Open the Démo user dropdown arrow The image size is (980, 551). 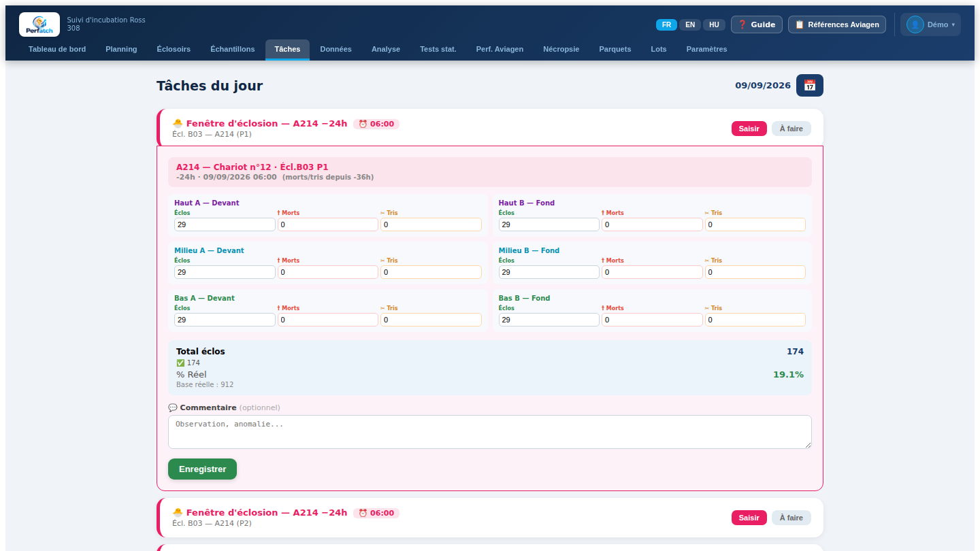click(x=953, y=24)
